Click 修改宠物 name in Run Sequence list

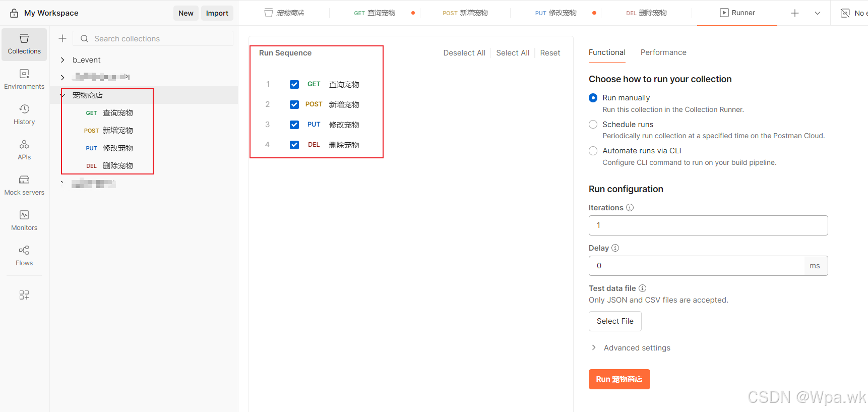click(344, 125)
